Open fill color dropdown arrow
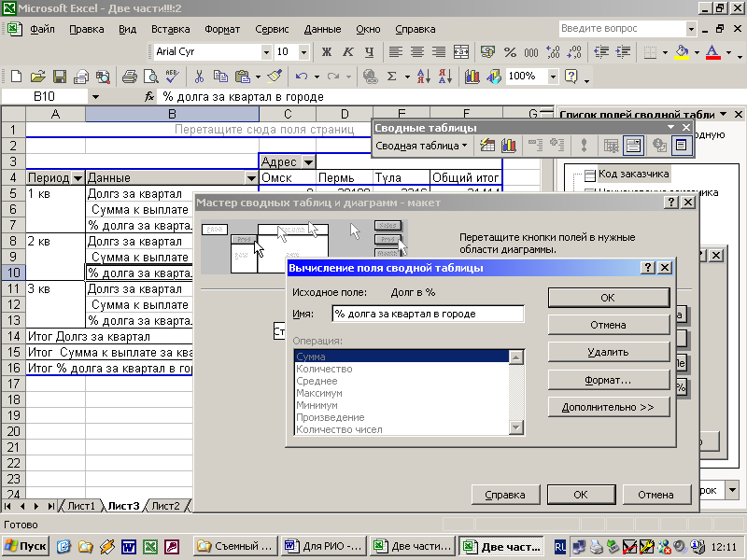This screenshot has width=747, height=560. tap(697, 52)
